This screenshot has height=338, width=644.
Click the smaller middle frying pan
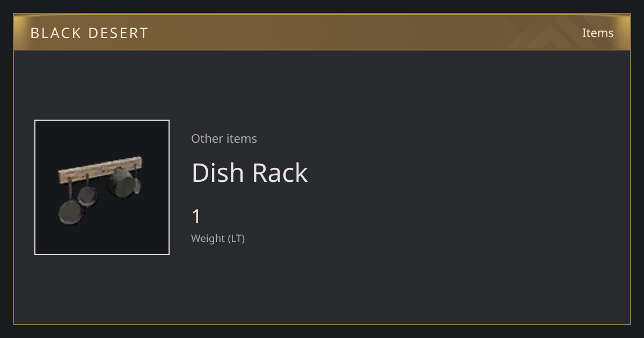88,195
